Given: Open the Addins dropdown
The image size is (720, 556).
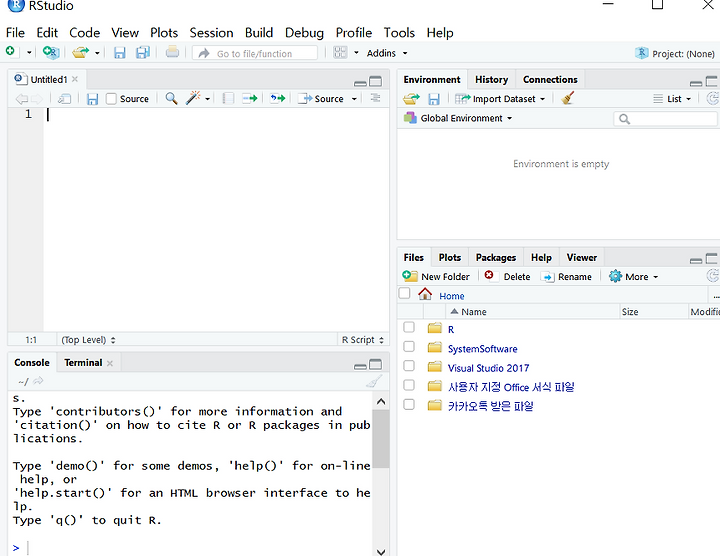Looking at the screenshot, I should [387, 53].
